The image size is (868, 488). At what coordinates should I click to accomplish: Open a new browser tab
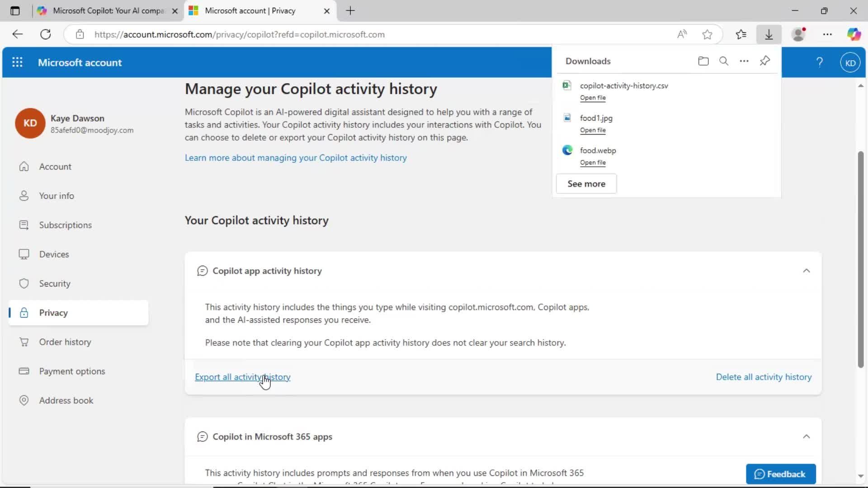point(350,11)
